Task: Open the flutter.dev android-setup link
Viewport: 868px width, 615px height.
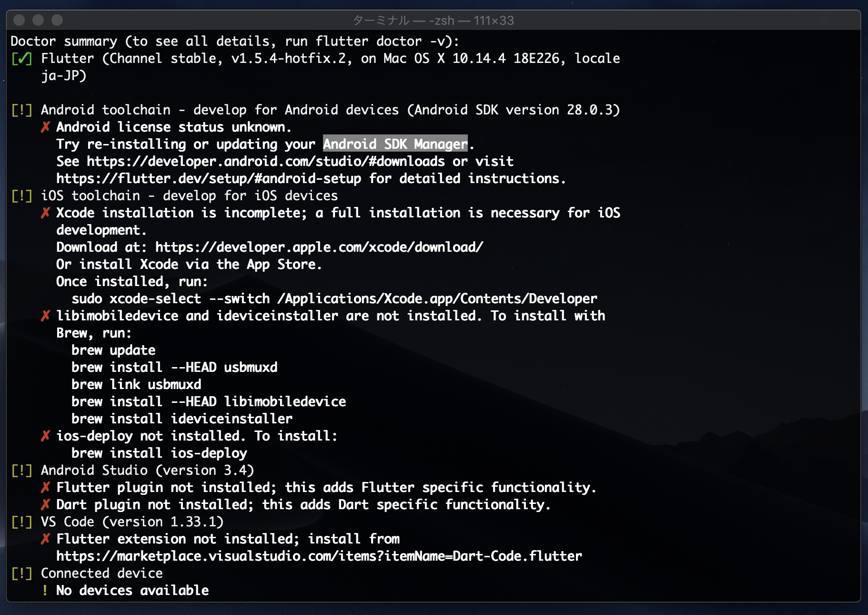Action: coord(209,179)
